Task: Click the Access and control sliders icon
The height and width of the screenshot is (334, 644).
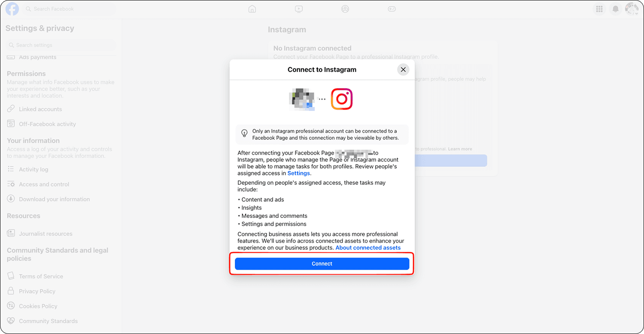Action: coord(11,184)
